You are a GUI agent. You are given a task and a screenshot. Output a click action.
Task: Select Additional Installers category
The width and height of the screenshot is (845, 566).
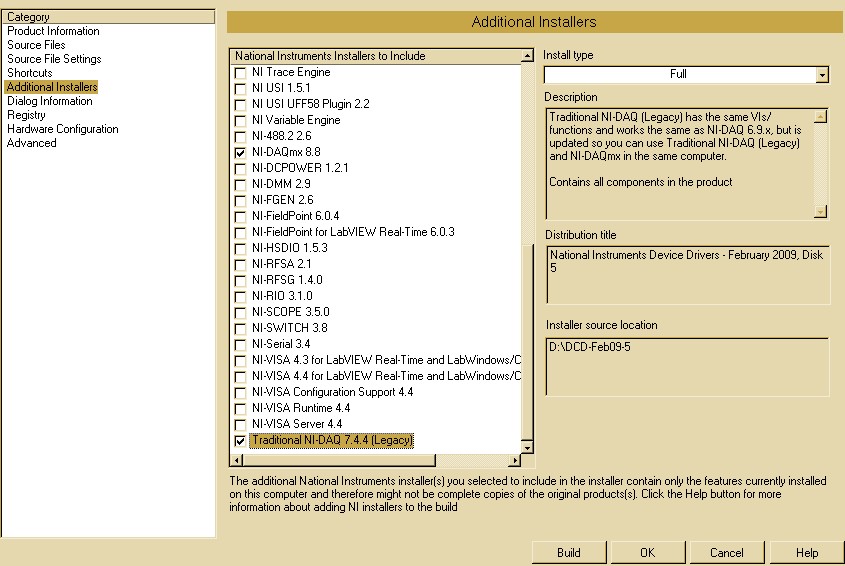click(52, 87)
